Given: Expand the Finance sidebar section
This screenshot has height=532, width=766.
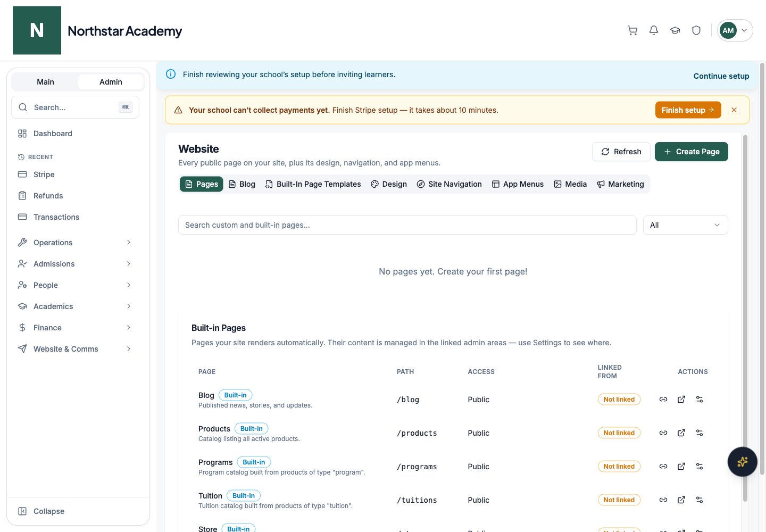Looking at the screenshot, I should [75, 328].
